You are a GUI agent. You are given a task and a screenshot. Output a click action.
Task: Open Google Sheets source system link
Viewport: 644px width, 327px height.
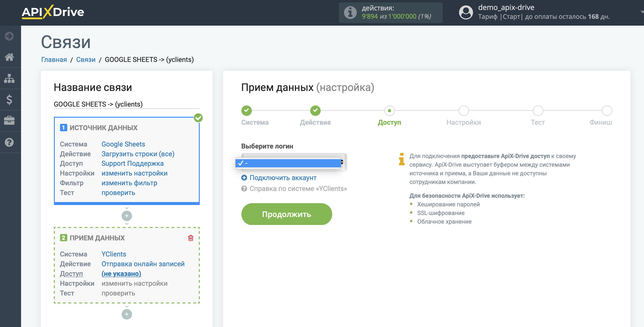(x=123, y=144)
